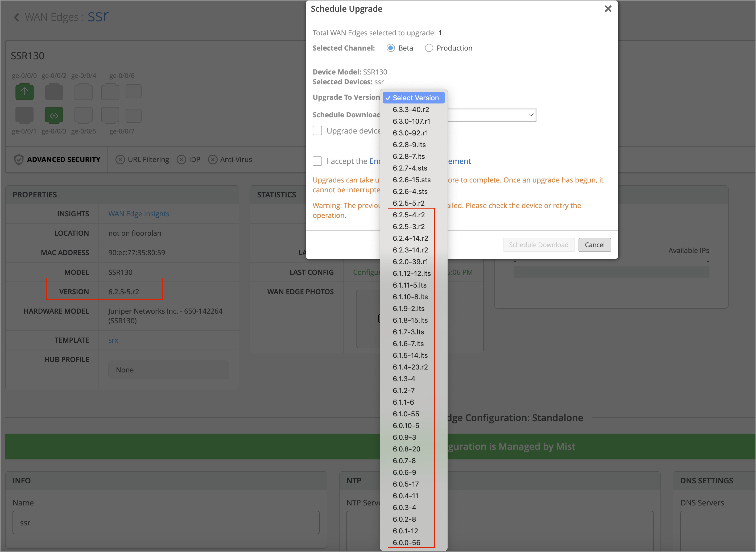The height and width of the screenshot is (552, 756).
Task: Select the green ge-0/0/0 port icon
Action: pyautogui.click(x=24, y=92)
